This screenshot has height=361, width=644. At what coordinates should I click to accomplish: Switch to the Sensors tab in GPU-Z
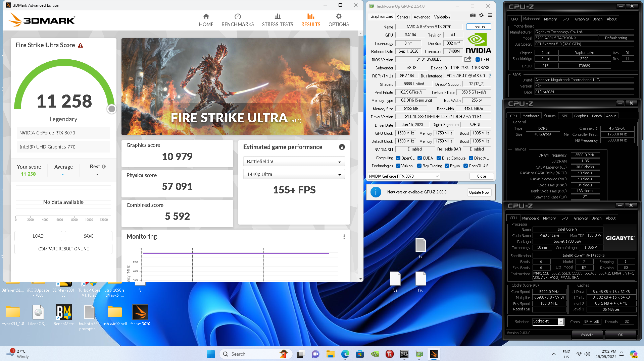click(x=403, y=17)
